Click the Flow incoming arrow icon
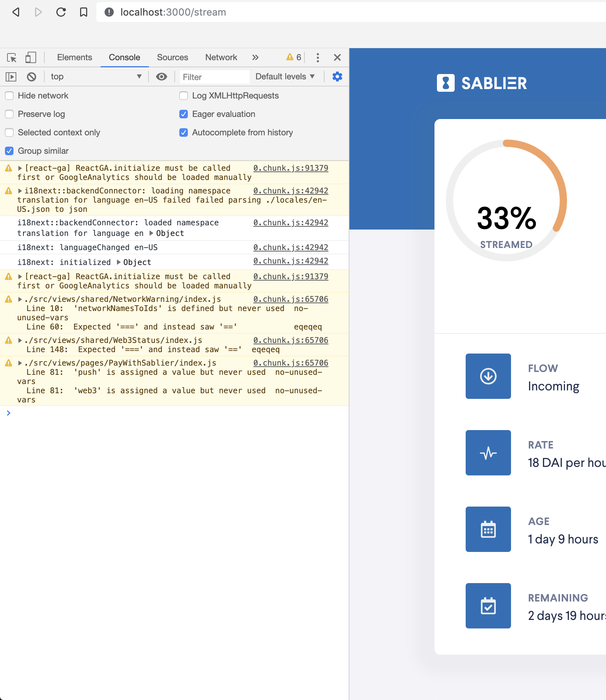The height and width of the screenshot is (700, 606). 488,376
